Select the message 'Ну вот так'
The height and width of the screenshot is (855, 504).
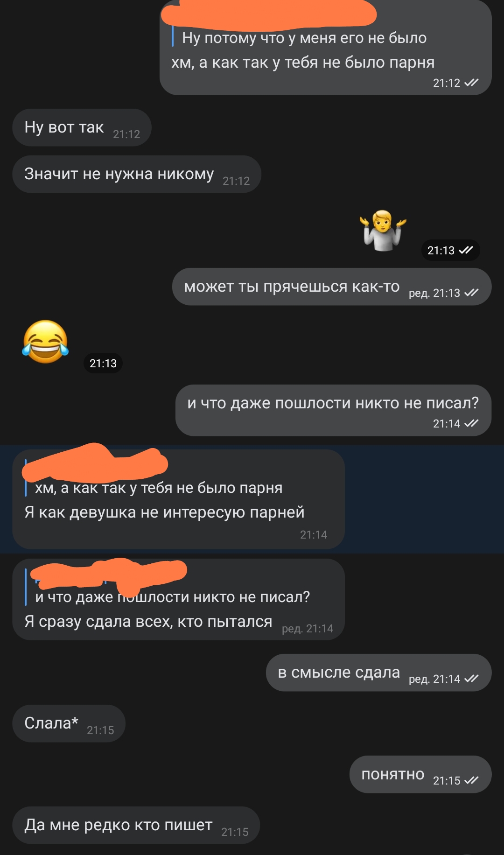[x=82, y=127]
